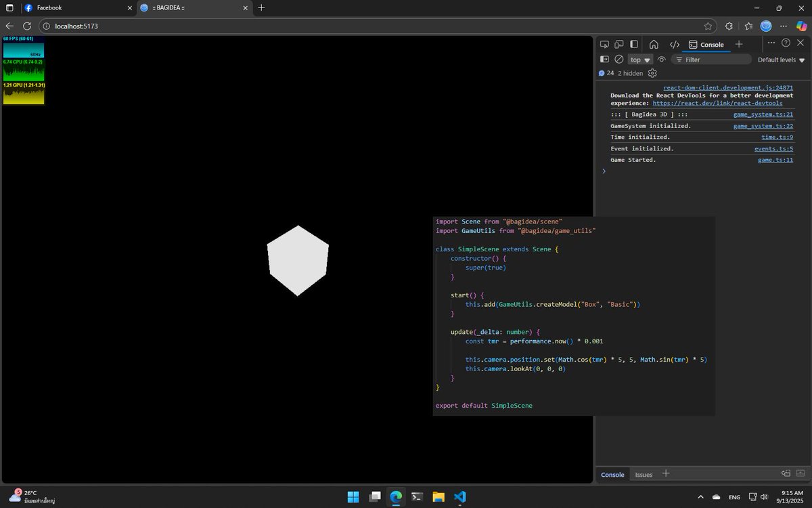Viewport: 812px width, 508px height.
Task: Click the FPS stats graph panel
Action: 23,47
